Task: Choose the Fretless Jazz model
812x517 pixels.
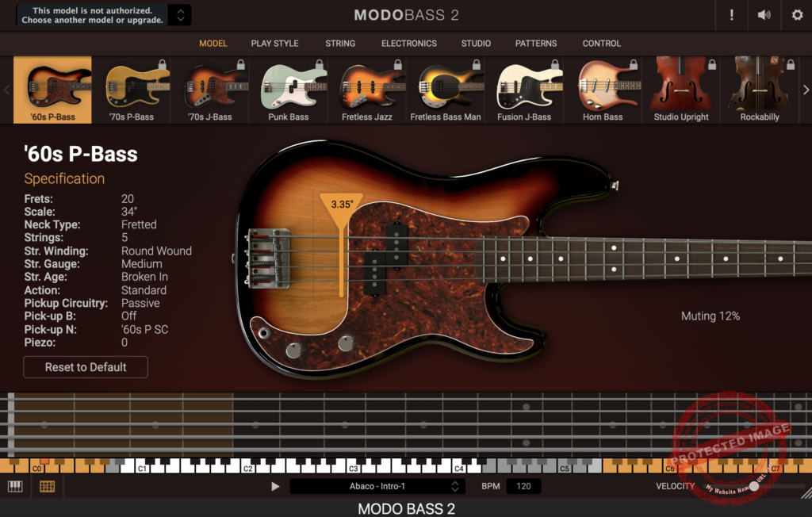Action: point(366,90)
